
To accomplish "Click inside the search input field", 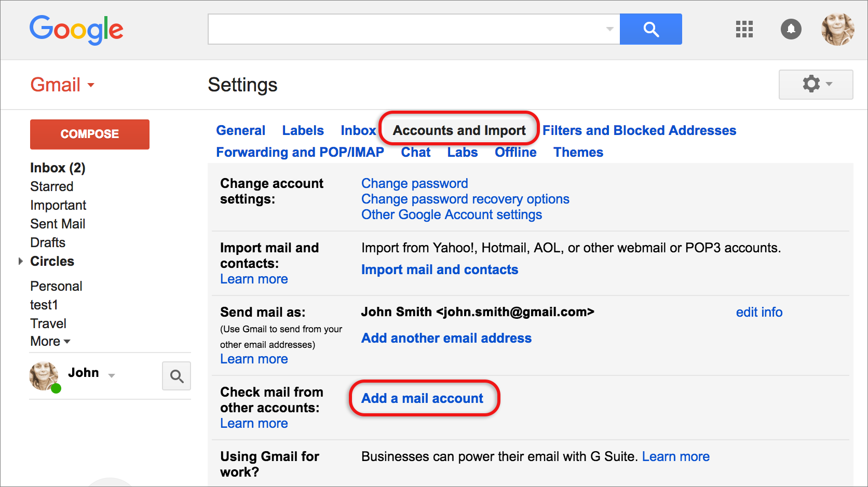I will coord(405,29).
